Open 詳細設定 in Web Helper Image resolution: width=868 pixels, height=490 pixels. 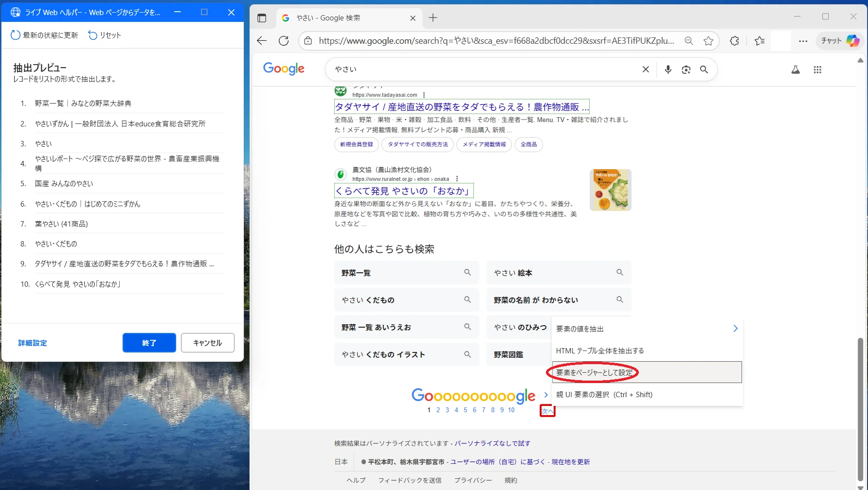coord(33,343)
